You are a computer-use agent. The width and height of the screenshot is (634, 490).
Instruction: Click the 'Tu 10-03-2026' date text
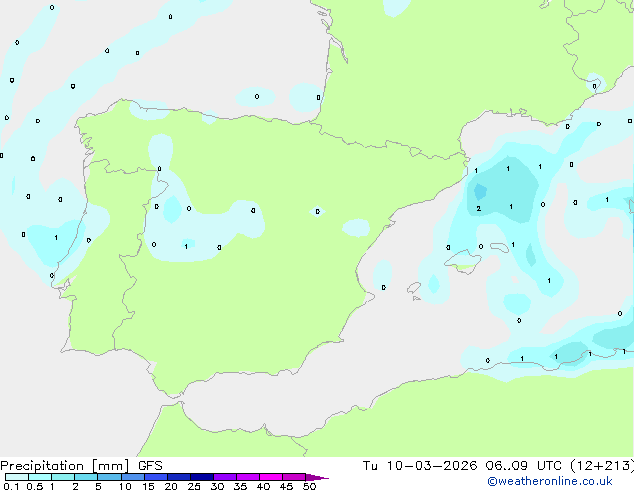(420, 466)
